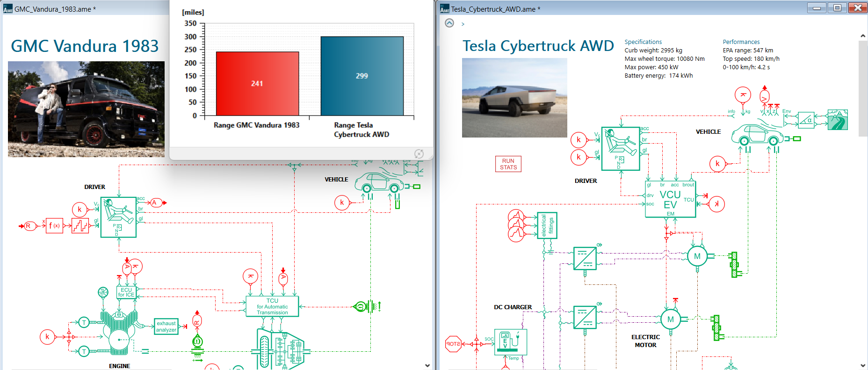This screenshot has height=370, width=868.
Task: Click the red GMC Vandura range bar
Action: (257, 84)
